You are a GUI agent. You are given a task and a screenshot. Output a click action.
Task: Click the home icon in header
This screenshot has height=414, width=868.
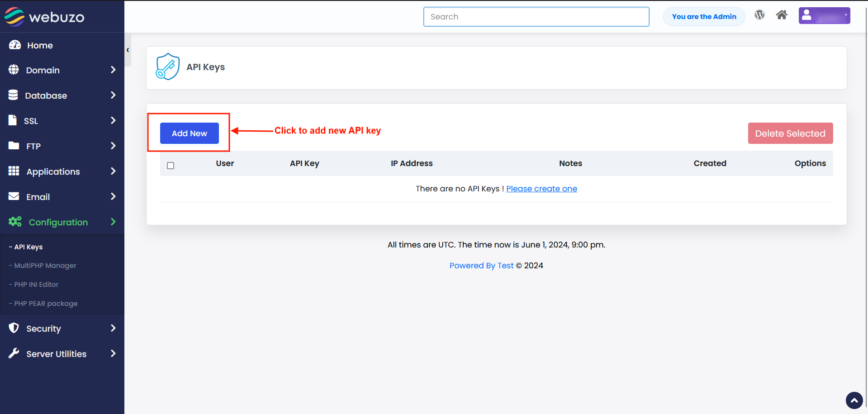point(782,15)
